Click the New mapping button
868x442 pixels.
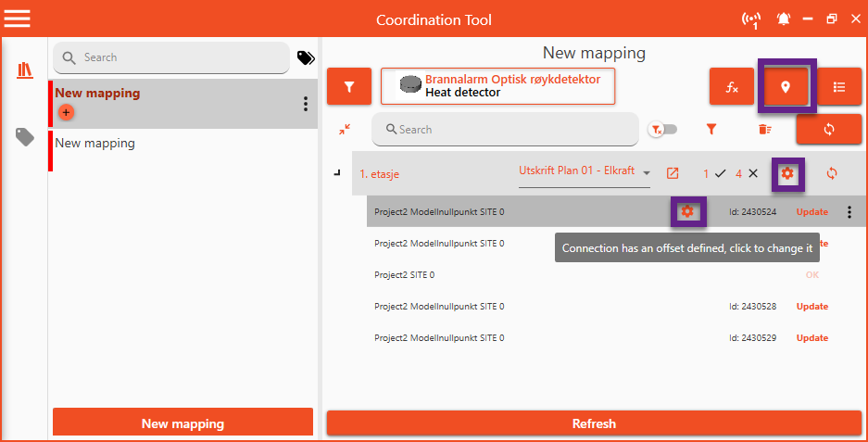182,423
